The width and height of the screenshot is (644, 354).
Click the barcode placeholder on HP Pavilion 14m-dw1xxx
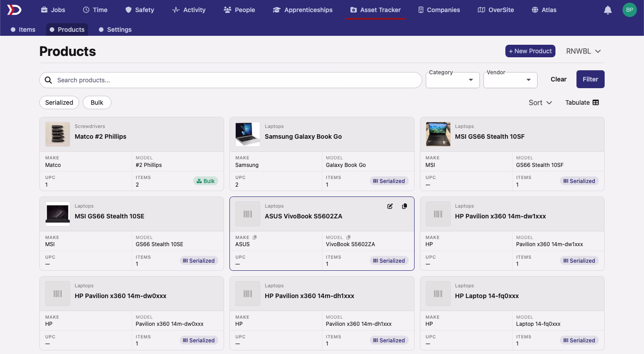click(x=438, y=214)
